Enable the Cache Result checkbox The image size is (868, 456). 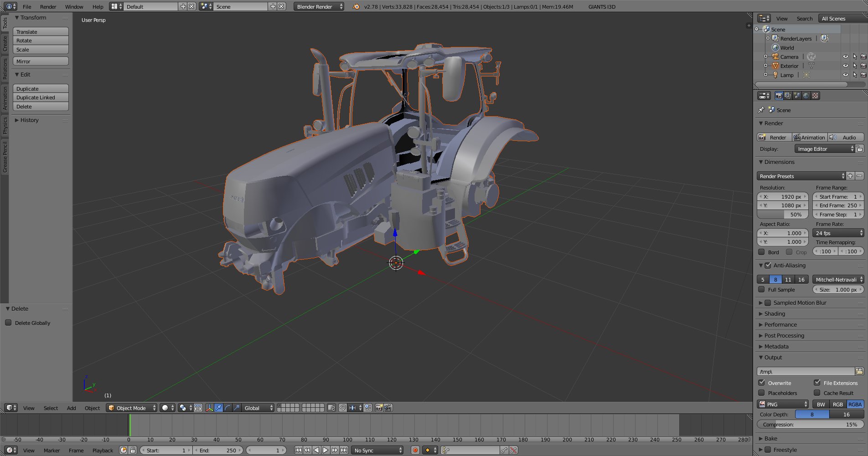(817, 393)
